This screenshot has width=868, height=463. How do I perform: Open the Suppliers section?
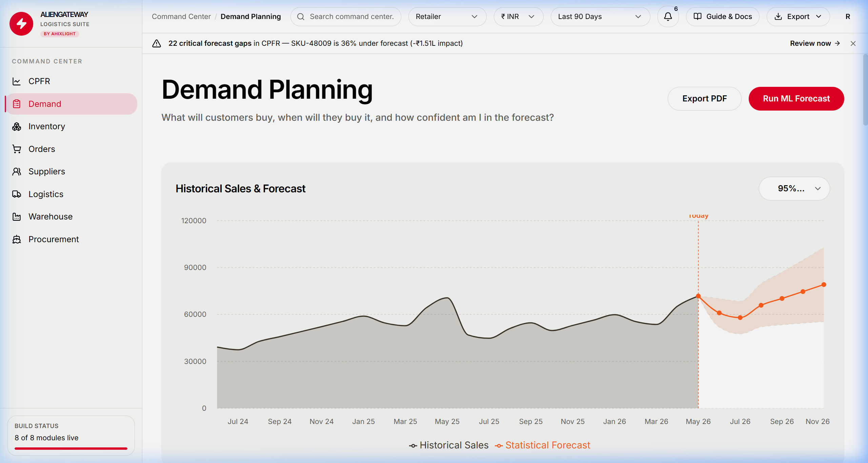pos(71,172)
